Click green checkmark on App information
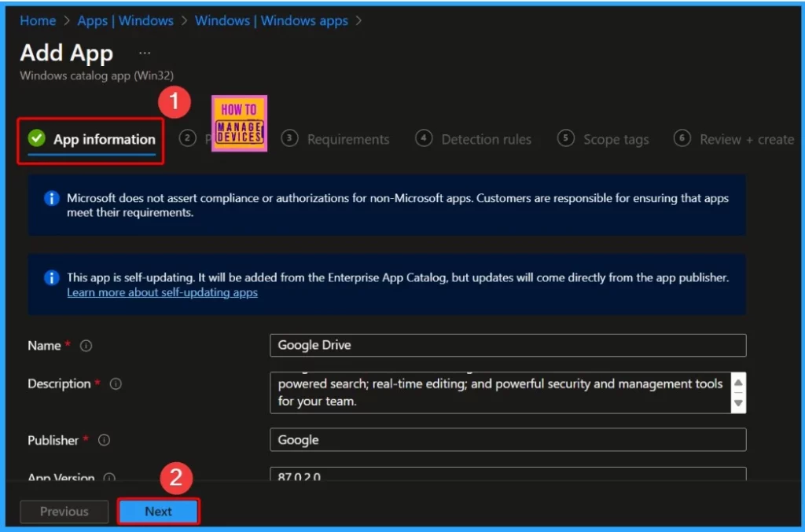805x532 pixels. pos(36,138)
